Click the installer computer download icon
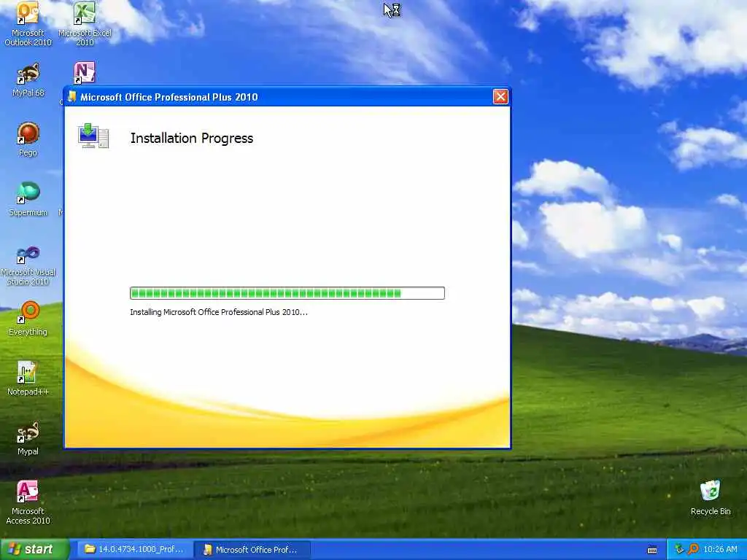The image size is (747, 560). [93, 136]
